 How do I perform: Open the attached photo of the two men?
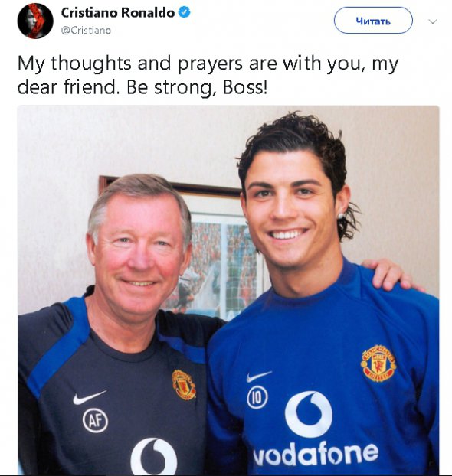[x=228, y=290]
